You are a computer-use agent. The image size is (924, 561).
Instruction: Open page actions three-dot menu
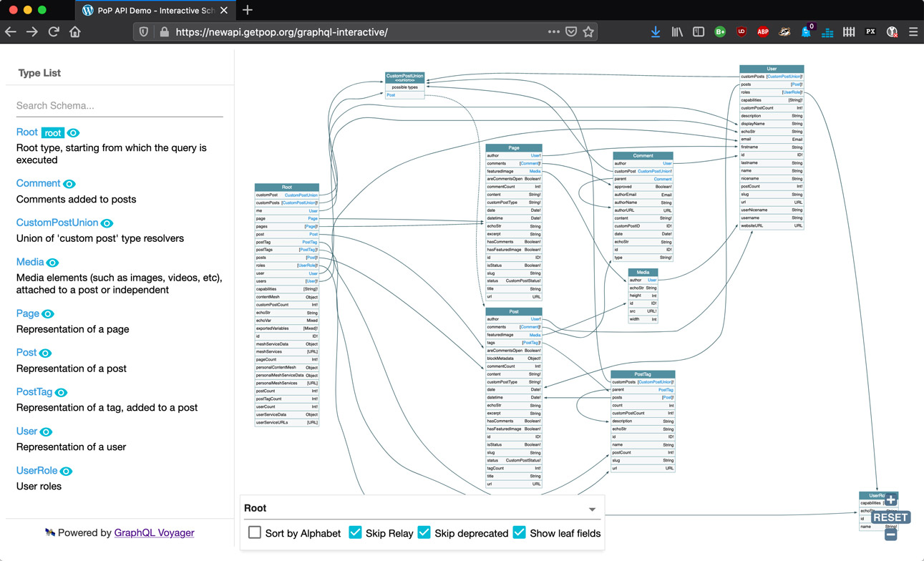[553, 32]
